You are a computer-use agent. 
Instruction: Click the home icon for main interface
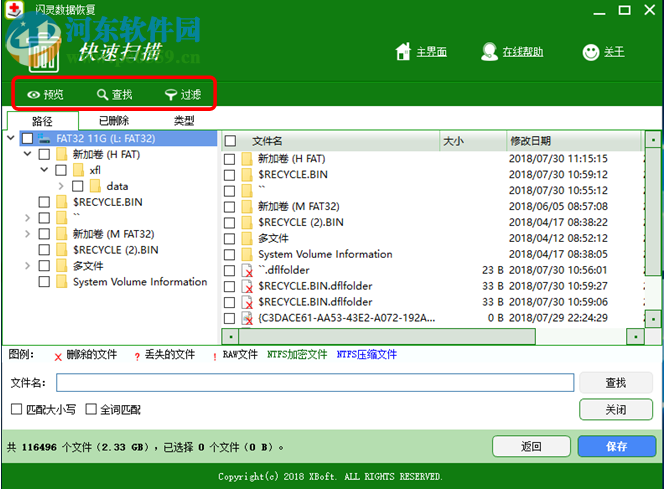[403, 52]
